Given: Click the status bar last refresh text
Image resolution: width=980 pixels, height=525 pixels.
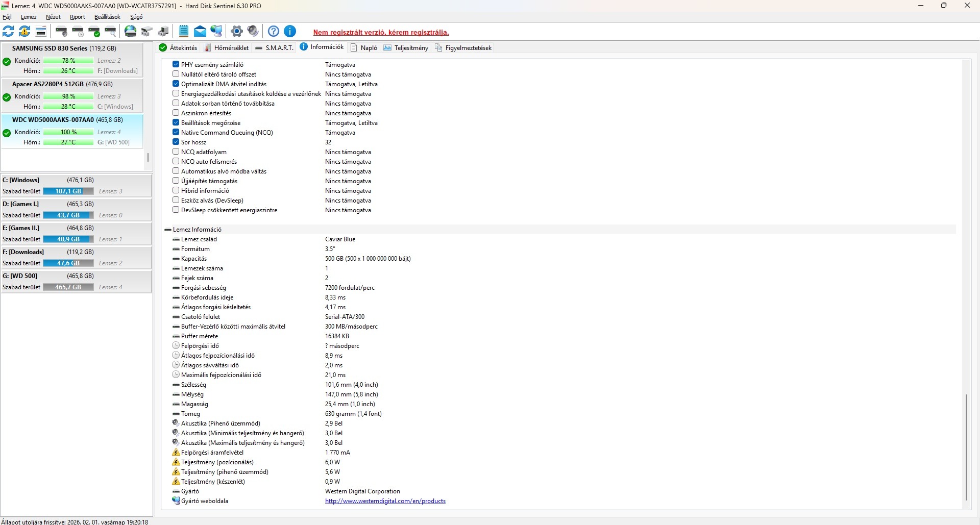Looking at the screenshot, I should [75, 521].
